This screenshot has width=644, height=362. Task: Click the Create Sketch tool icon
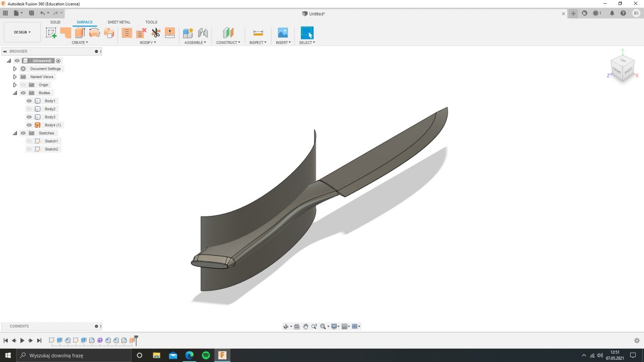pyautogui.click(x=51, y=33)
